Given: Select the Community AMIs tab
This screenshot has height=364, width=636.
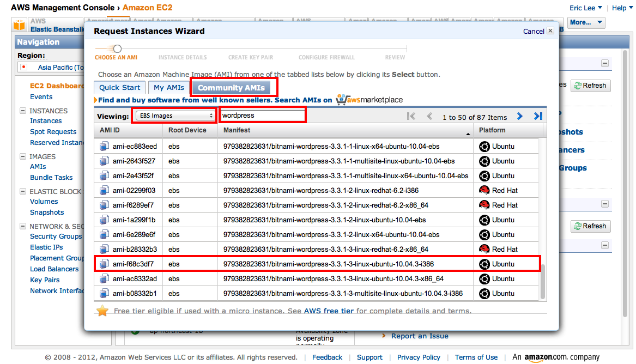Looking at the screenshot, I should 231,88.
